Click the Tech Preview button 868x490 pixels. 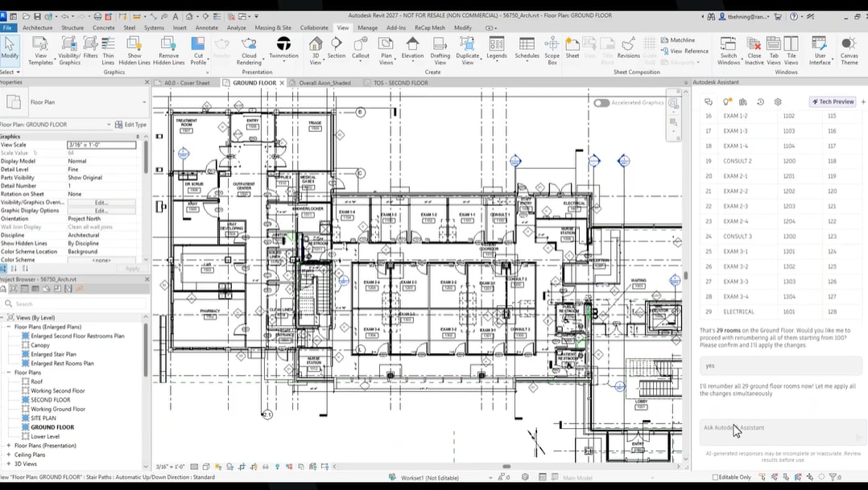(833, 101)
